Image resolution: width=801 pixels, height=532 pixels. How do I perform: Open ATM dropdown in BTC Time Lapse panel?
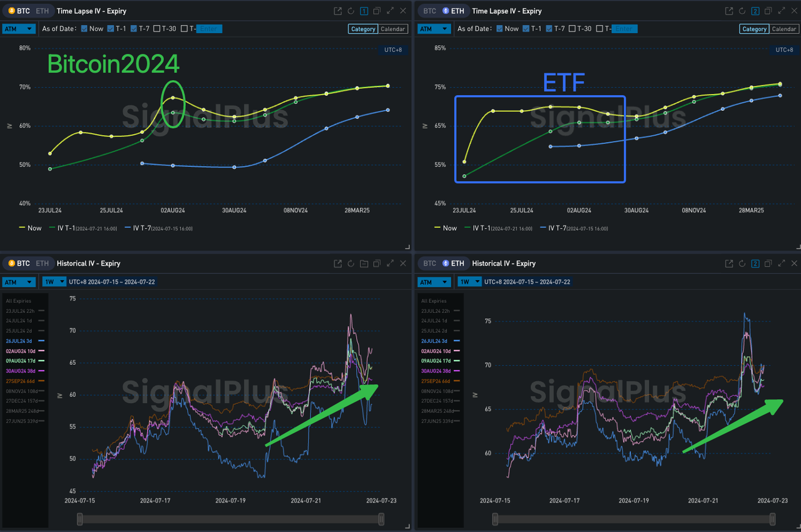click(18, 29)
